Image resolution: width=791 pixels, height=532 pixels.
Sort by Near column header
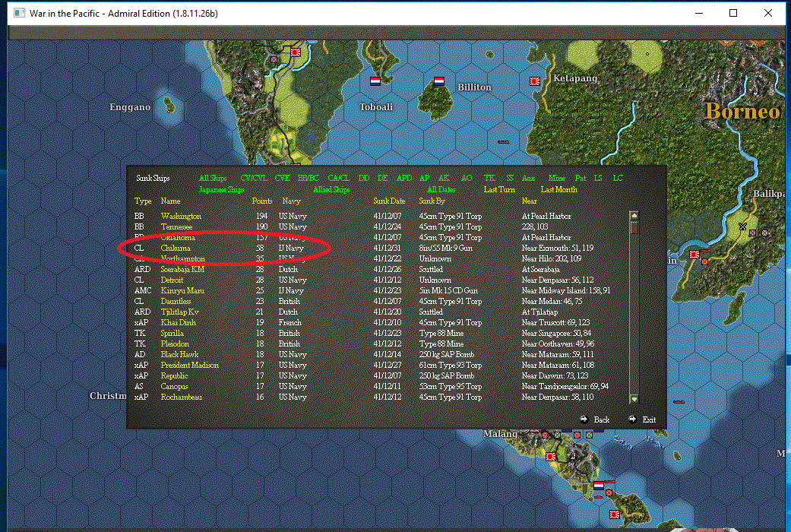click(x=529, y=201)
